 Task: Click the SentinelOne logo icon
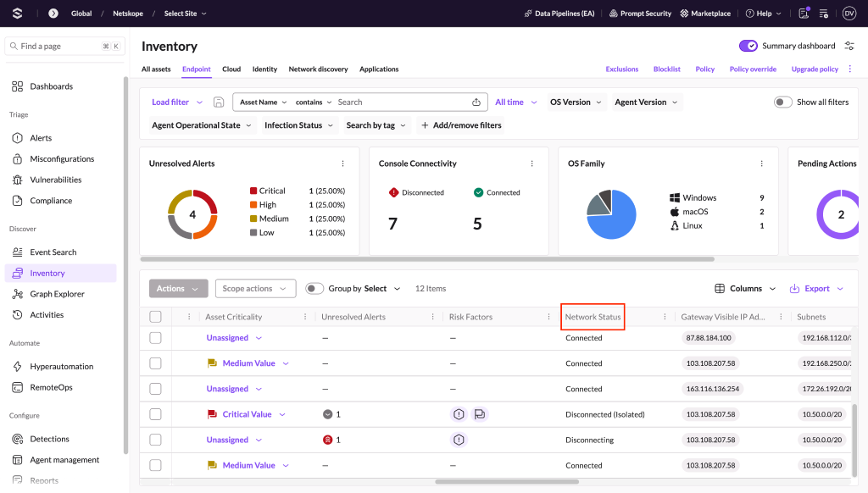(17, 14)
